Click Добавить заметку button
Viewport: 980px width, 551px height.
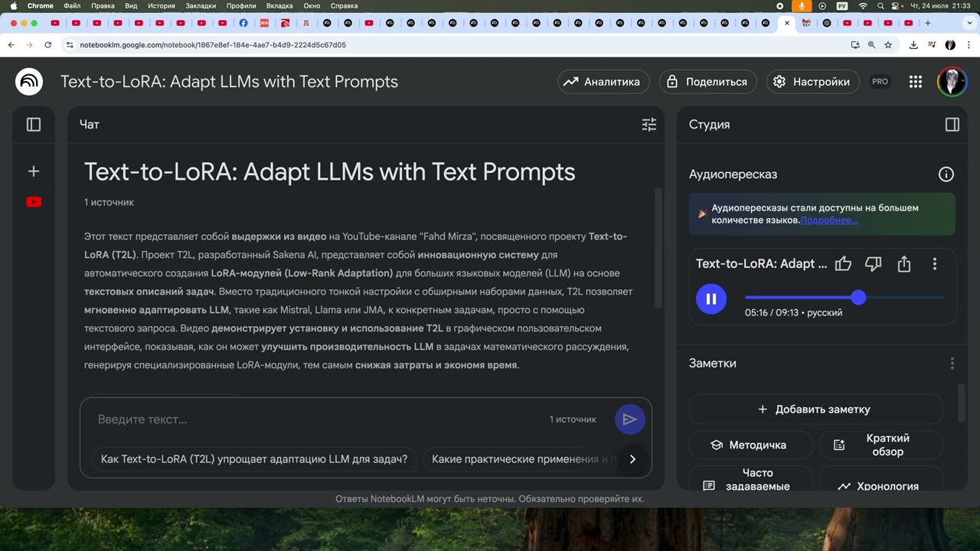(815, 409)
